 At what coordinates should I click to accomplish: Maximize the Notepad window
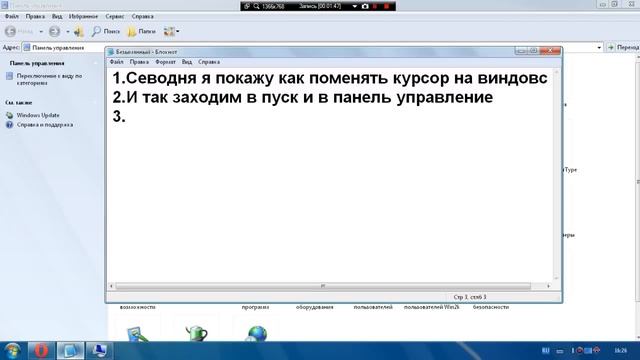(x=533, y=51)
